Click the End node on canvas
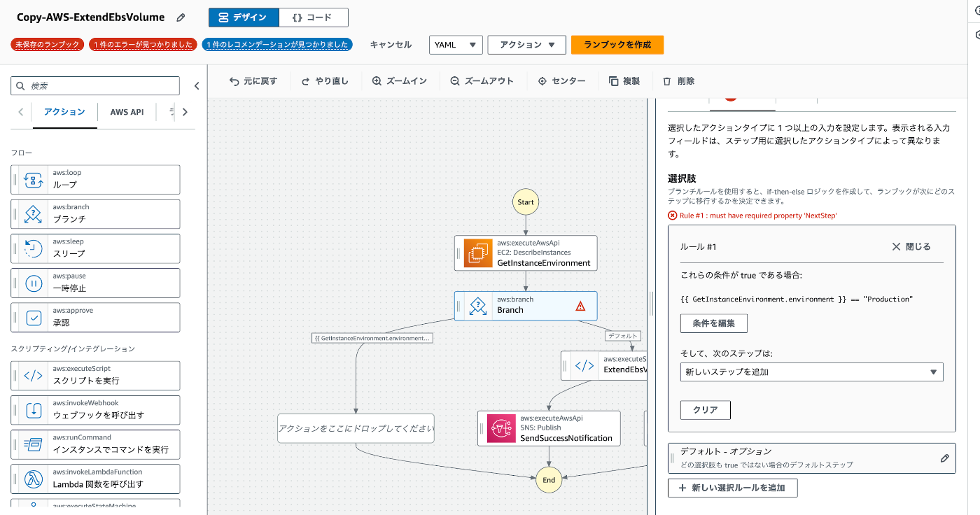The height and width of the screenshot is (515, 980). point(549,480)
